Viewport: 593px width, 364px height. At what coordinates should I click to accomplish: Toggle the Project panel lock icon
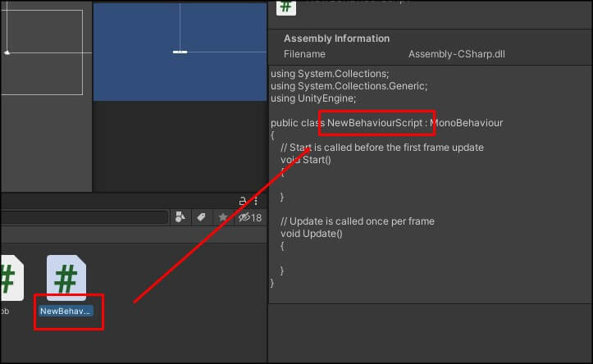pyautogui.click(x=243, y=201)
